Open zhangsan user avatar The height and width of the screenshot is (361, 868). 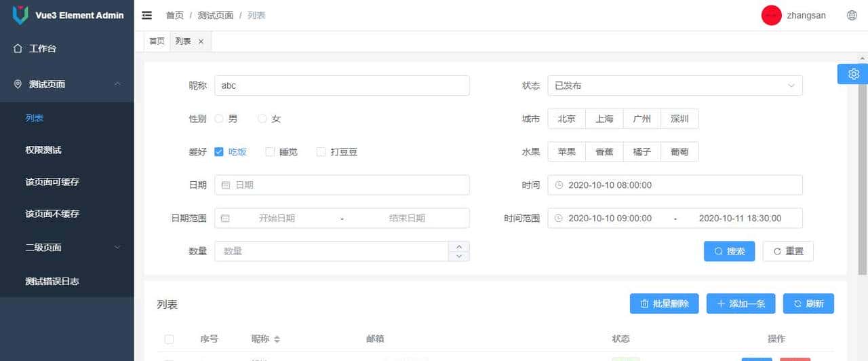(x=772, y=15)
